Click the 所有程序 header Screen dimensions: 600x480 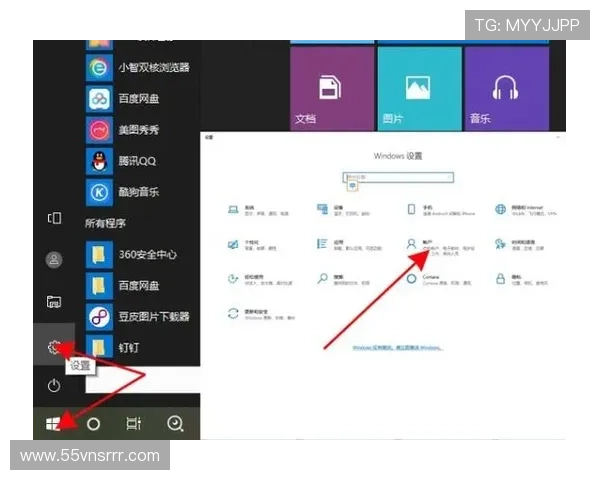105,223
